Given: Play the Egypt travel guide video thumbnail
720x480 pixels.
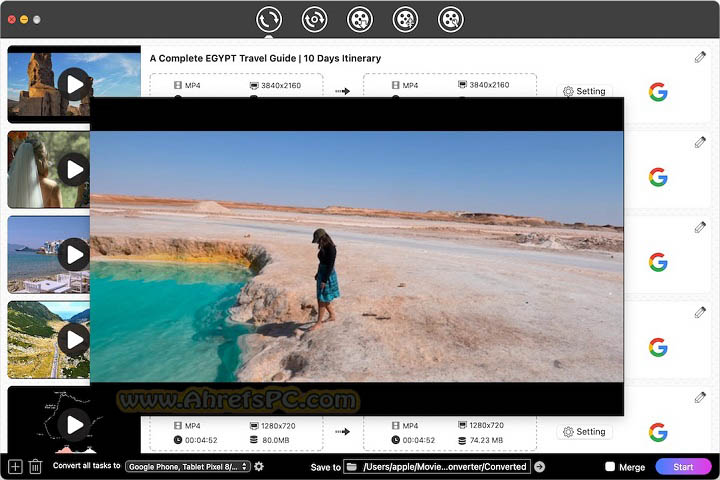Looking at the screenshot, I should point(74,84).
